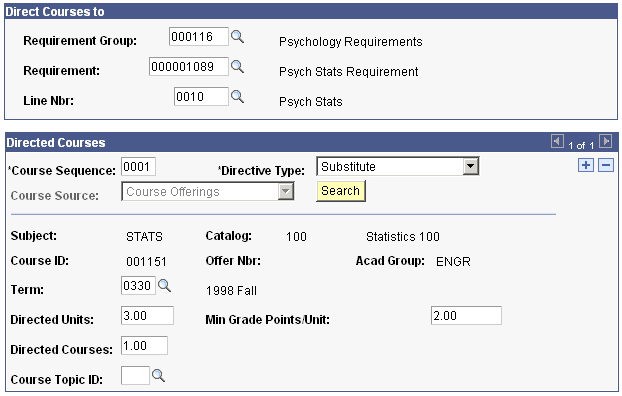The width and height of the screenshot is (622, 396).
Task: Focus the Min Grade Points/Unit field
Action: point(466,315)
